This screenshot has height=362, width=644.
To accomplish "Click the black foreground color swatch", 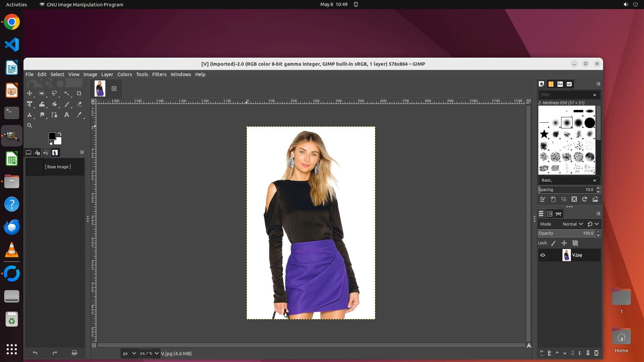I will click(52, 136).
